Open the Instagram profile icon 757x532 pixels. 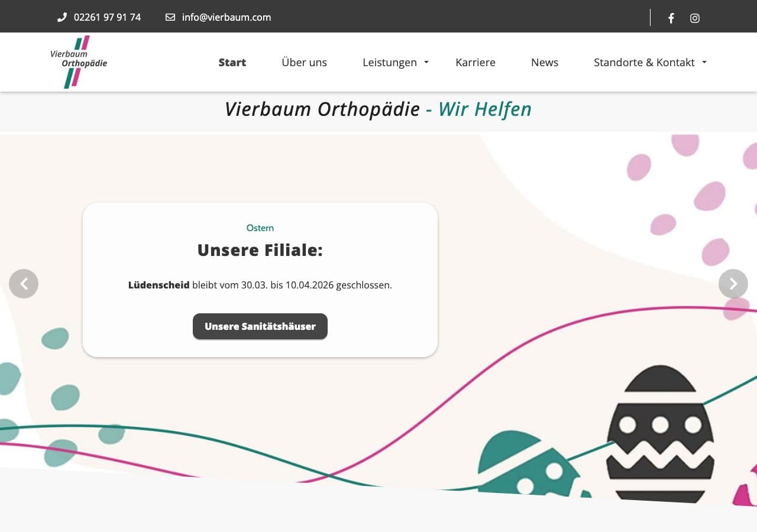694,18
